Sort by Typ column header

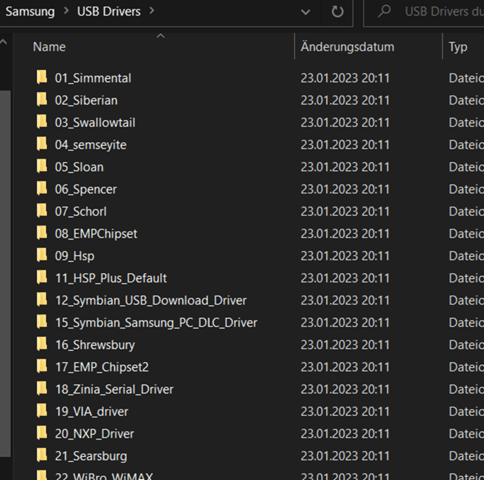point(458,47)
